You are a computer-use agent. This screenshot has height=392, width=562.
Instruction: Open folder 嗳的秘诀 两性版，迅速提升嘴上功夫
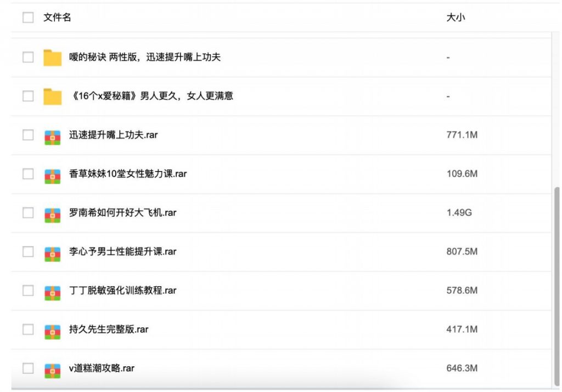[x=145, y=57]
